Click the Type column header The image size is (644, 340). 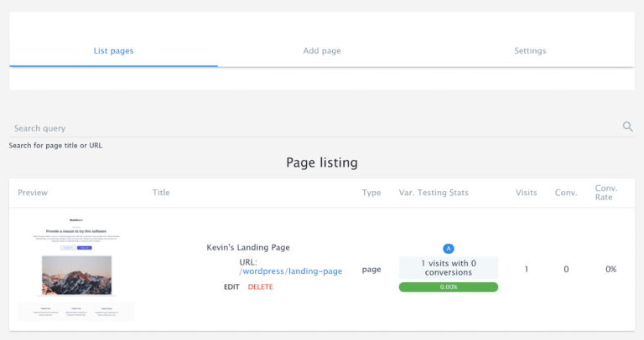[371, 193]
